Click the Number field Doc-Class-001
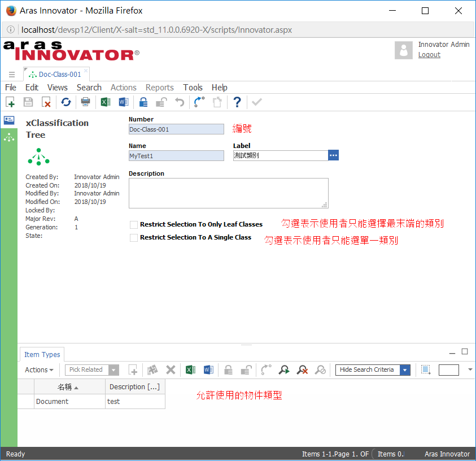 (176, 129)
